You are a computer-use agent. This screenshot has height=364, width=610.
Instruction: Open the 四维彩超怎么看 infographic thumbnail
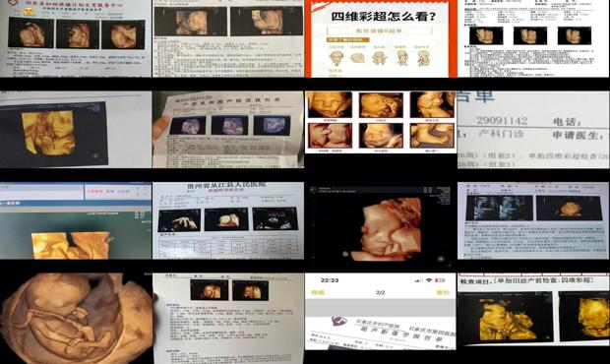[x=381, y=38]
